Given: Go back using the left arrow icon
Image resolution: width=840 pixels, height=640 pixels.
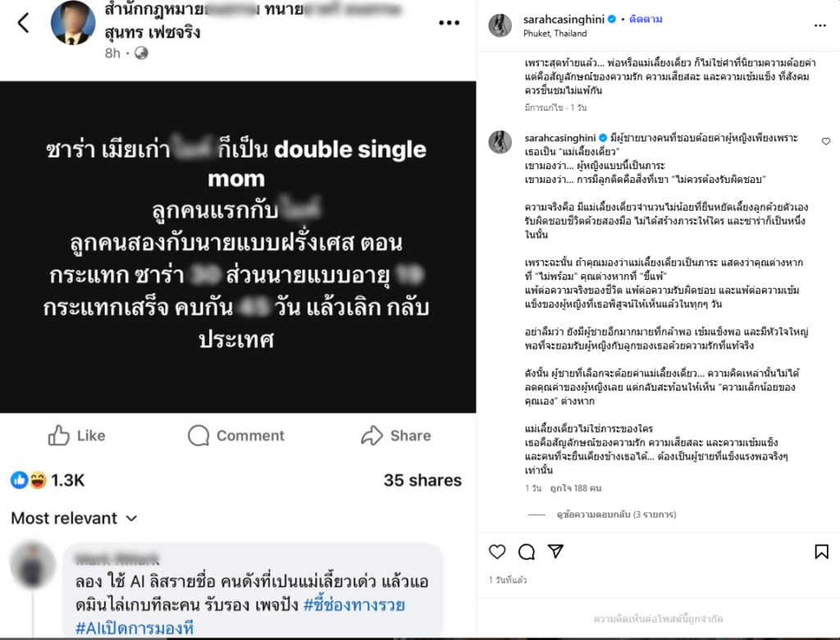Looking at the screenshot, I should 23,23.
